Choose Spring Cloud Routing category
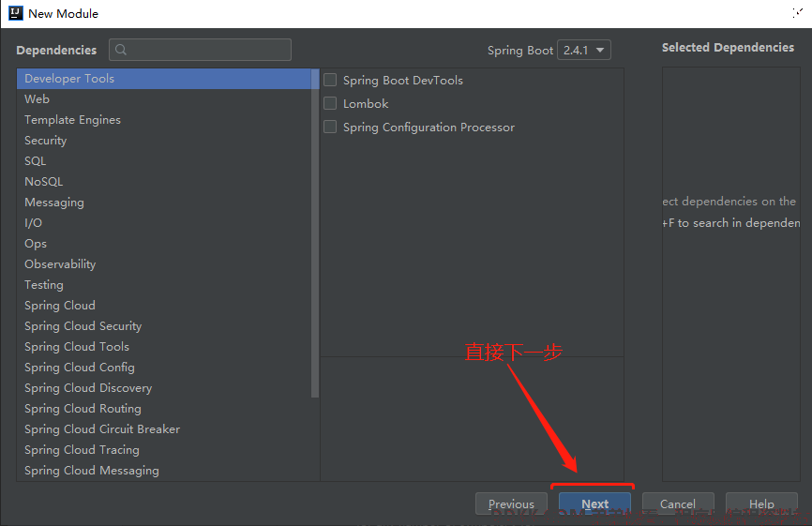The image size is (812, 526). [164, 409]
